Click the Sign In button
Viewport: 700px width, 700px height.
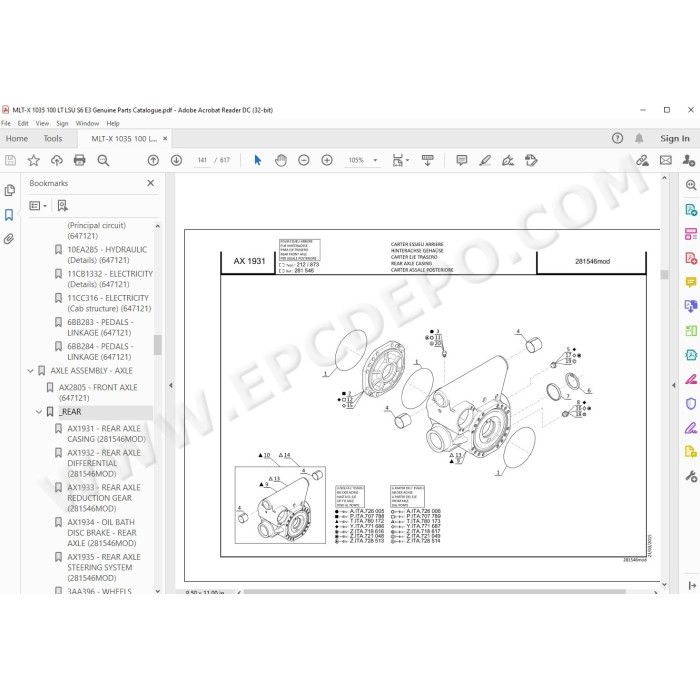pos(675,138)
